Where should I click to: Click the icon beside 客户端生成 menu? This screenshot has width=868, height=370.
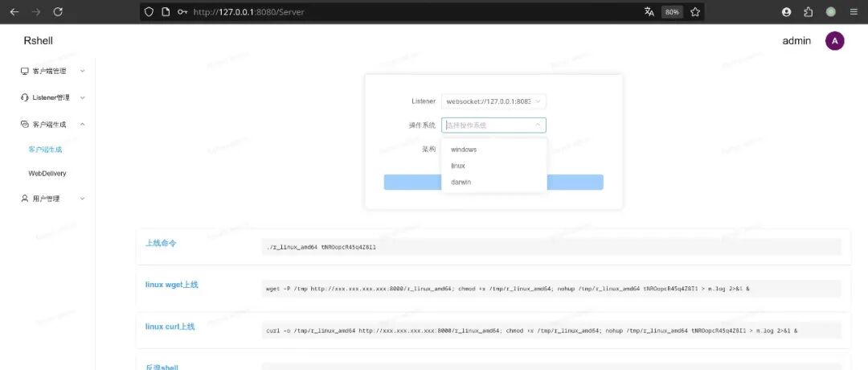click(24, 125)
